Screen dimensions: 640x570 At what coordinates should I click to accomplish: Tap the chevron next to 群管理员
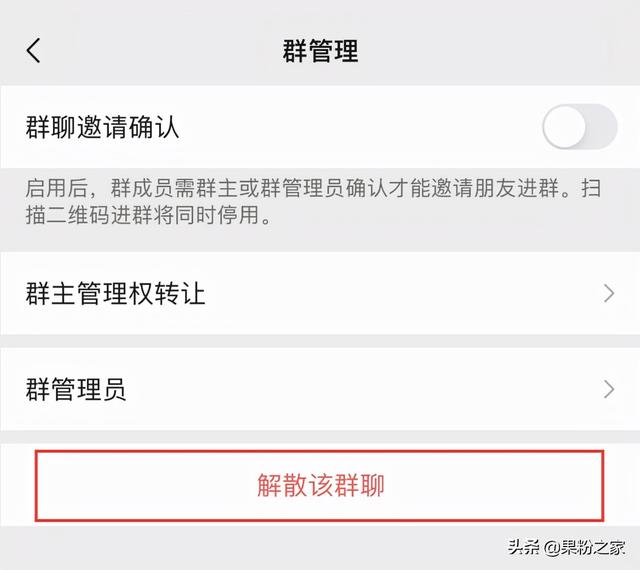tap(609, 389)
